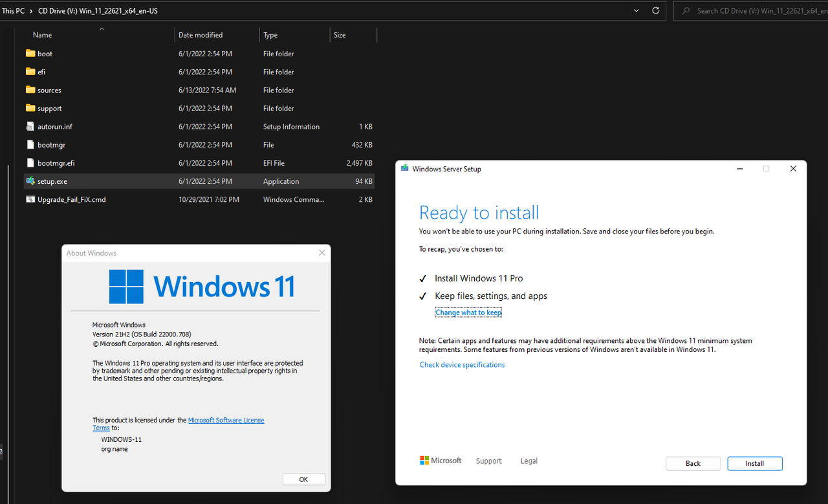
Task: Click the sources folder icon
Action: click(x=30, y=90)
